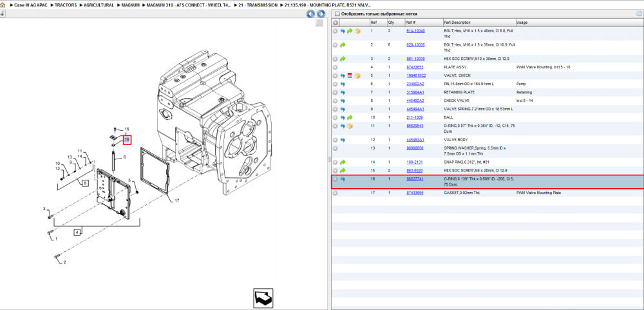This screenshot has width=644, height=310.
Task: Click the package icon on row 86629543
Action: (x=350, y=126)
